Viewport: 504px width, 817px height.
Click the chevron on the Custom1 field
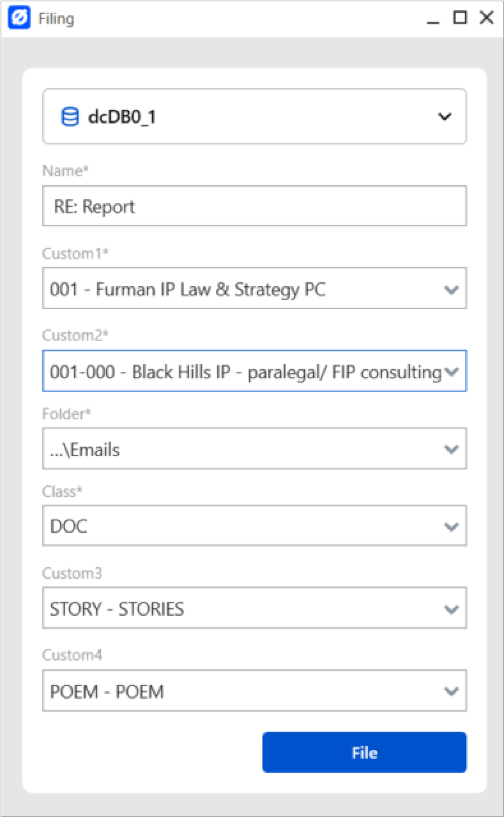tap(453, 288)
